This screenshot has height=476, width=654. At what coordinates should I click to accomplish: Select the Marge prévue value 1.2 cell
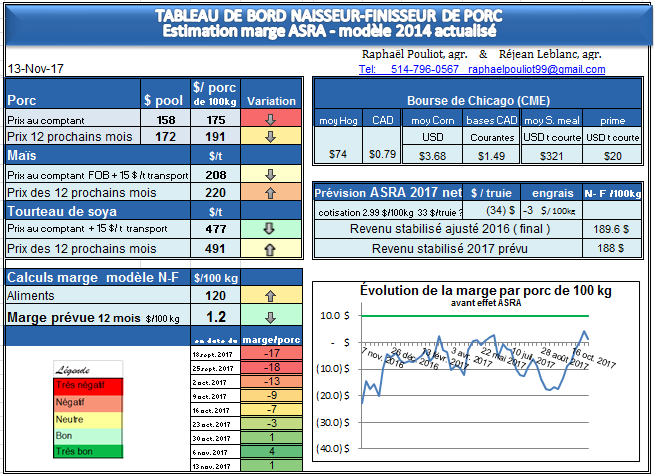tap(211, 317)
